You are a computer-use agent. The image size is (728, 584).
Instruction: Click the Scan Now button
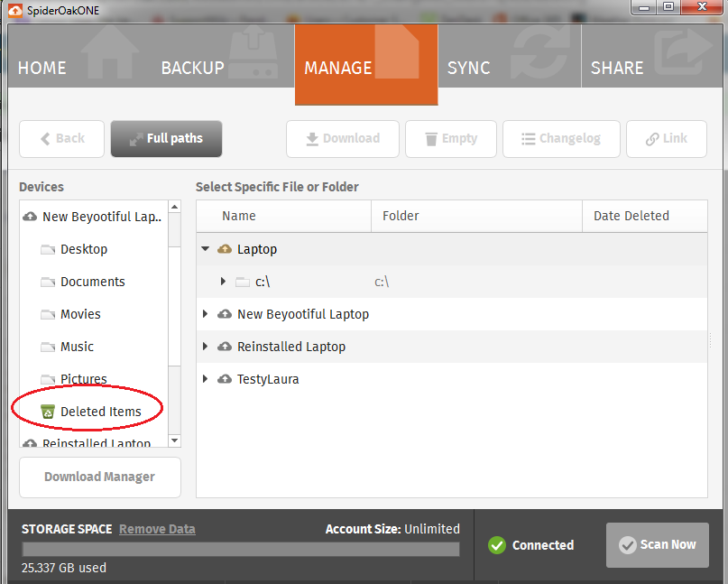[x=658, y=545]
